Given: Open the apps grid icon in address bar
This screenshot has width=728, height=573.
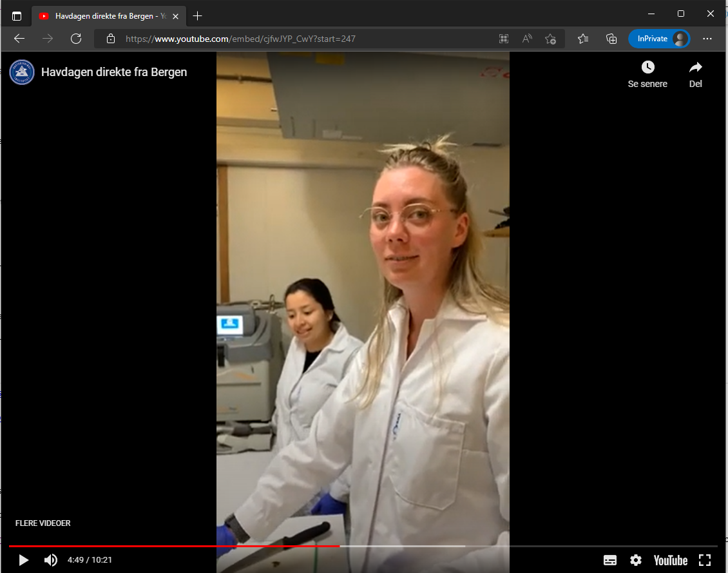Looking at the screenshot, I should coord(504,39).
